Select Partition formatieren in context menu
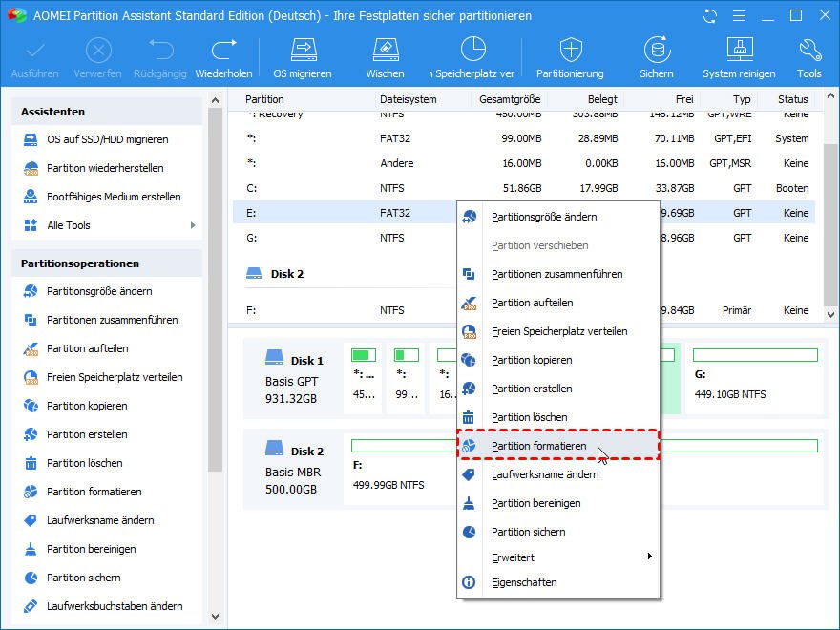Screen dimensions: 840x630 click(x=539, y=446)
